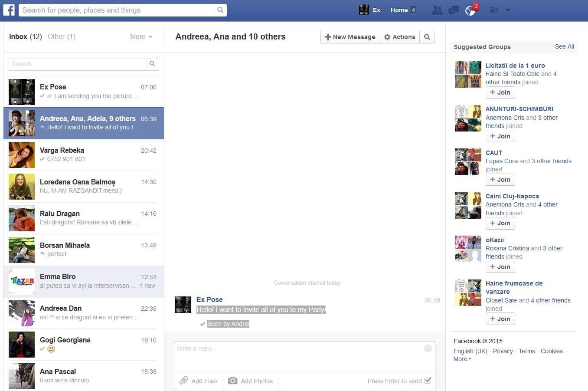Screen dimensions: 588x391
Task: Open Privacy footer link
Action: pos(503,351)
